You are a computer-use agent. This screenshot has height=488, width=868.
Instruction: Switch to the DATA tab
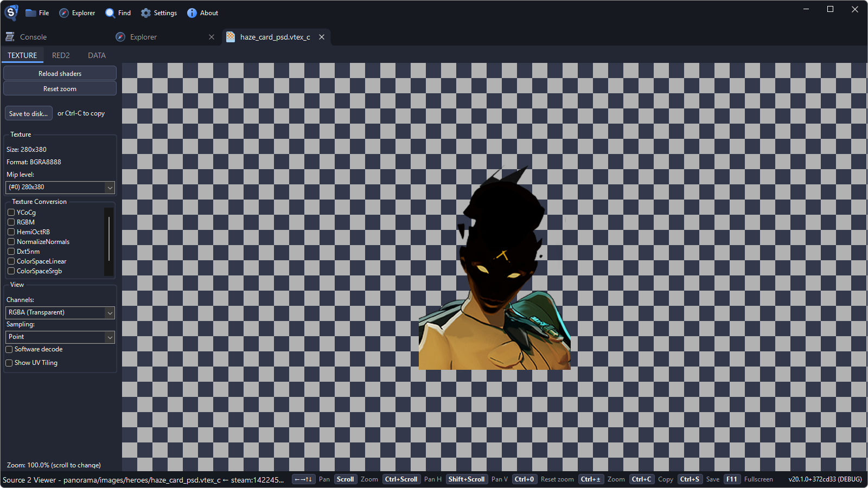pos(97,55)
